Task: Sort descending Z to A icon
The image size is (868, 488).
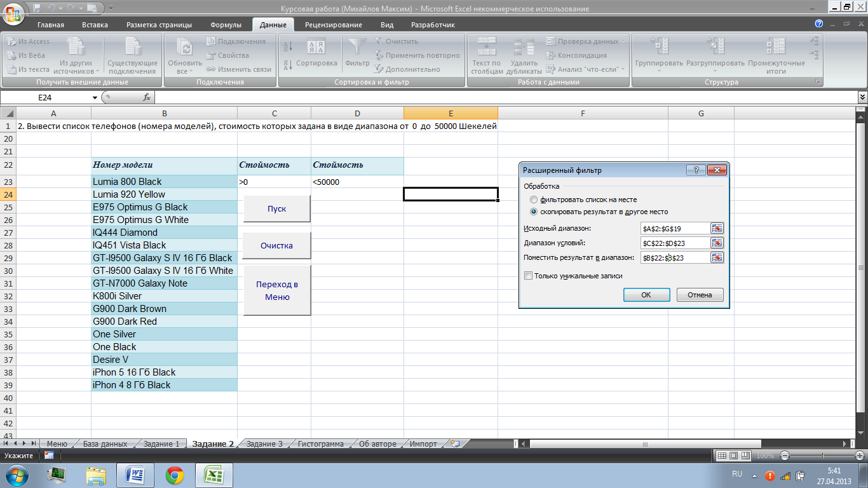Action: coord(287,64)
